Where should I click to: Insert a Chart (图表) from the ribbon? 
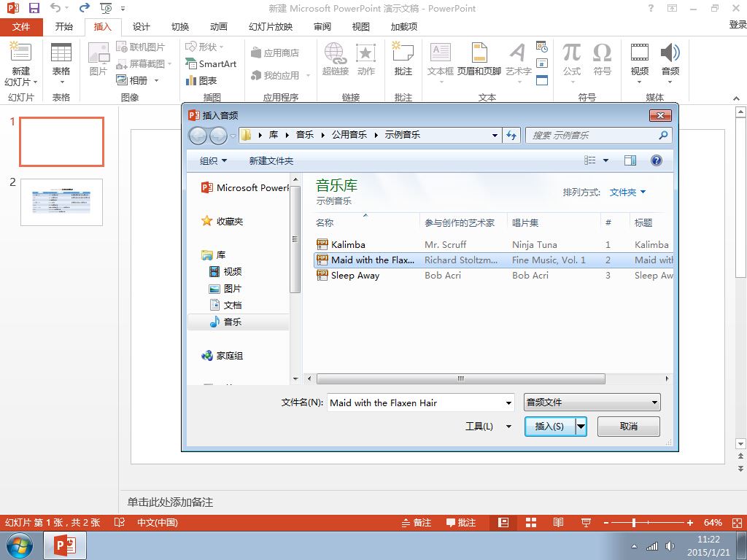pyautogui.click(x=201, y=80)
